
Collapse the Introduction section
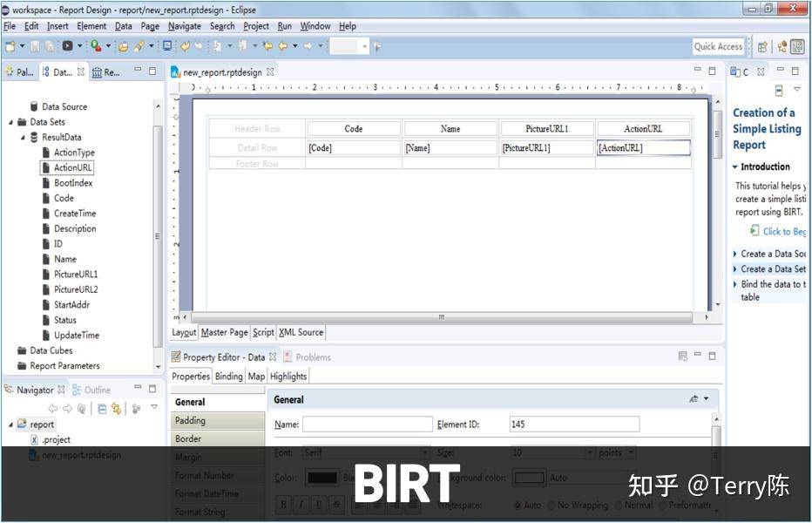point(734,166)
